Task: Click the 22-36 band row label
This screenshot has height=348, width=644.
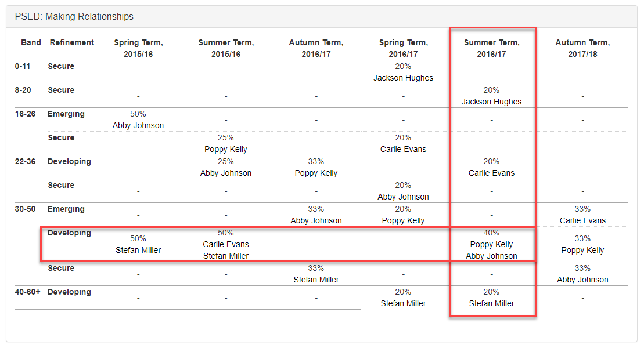Action: pyautogui.click(x=25, y=162)
